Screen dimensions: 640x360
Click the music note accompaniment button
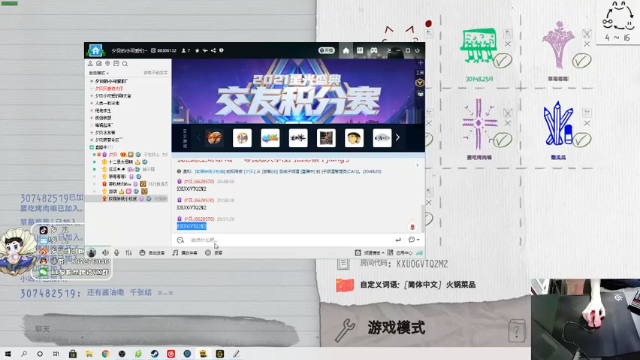coord(184,253)
